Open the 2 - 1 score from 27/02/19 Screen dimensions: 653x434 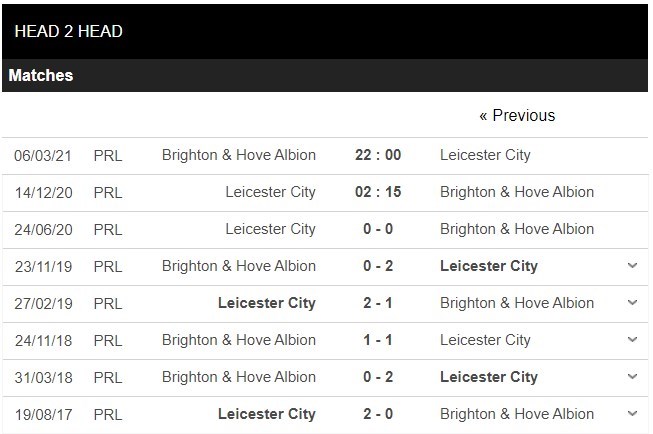pos(378,303)
